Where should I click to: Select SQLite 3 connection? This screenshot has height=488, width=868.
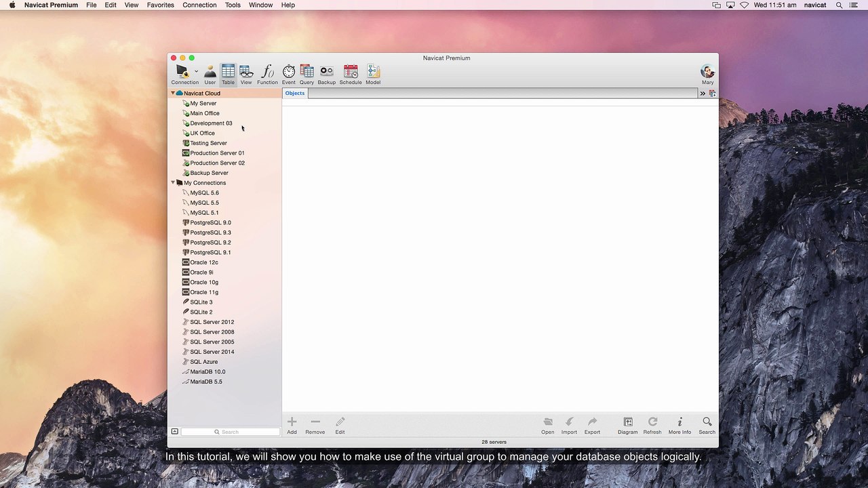click(201, 302)
